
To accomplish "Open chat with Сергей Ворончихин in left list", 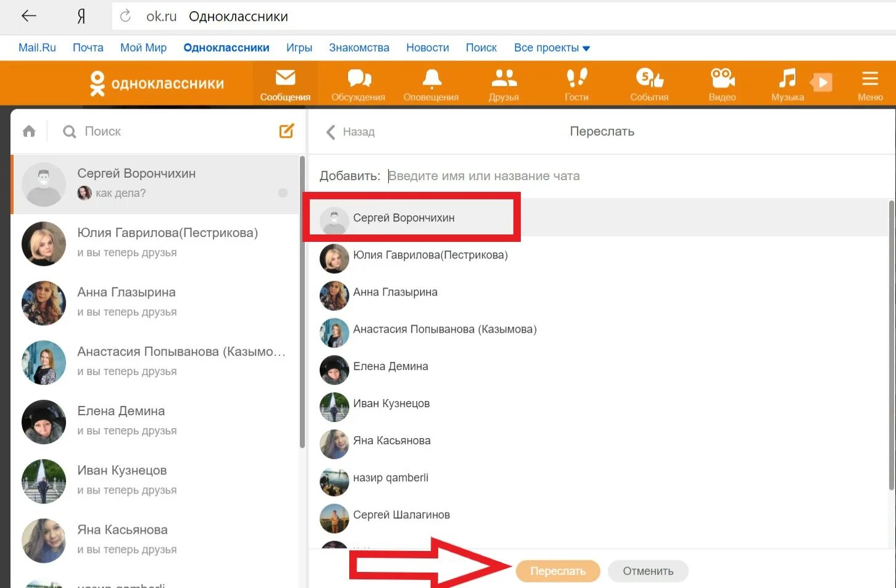I will pyautogui.click(x=155, y=184).
